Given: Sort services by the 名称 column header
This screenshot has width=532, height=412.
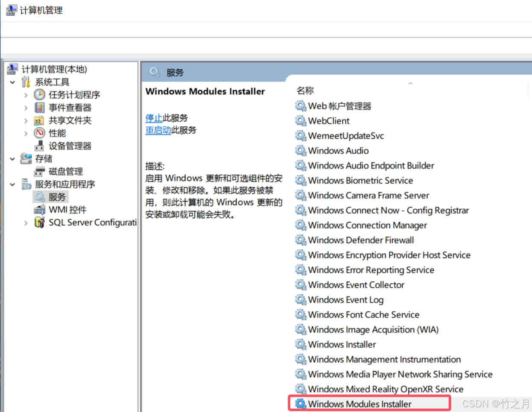Looking at the screenshot, I should tap(305, 91).
